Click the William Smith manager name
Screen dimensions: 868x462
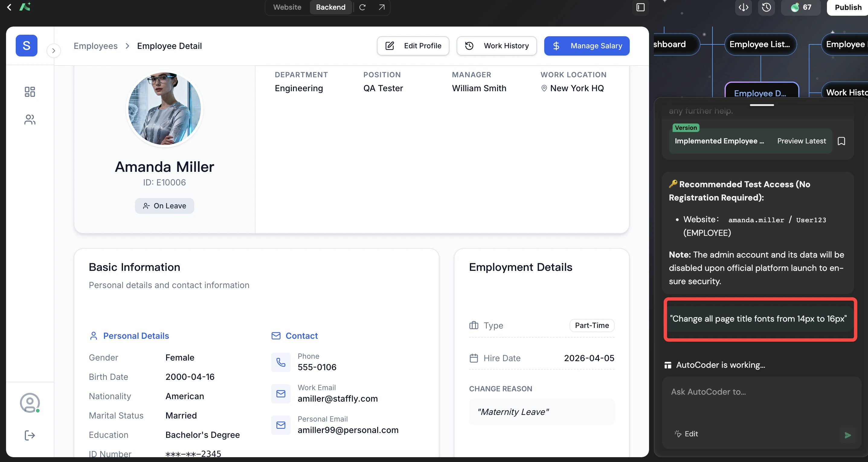point(479,88)
